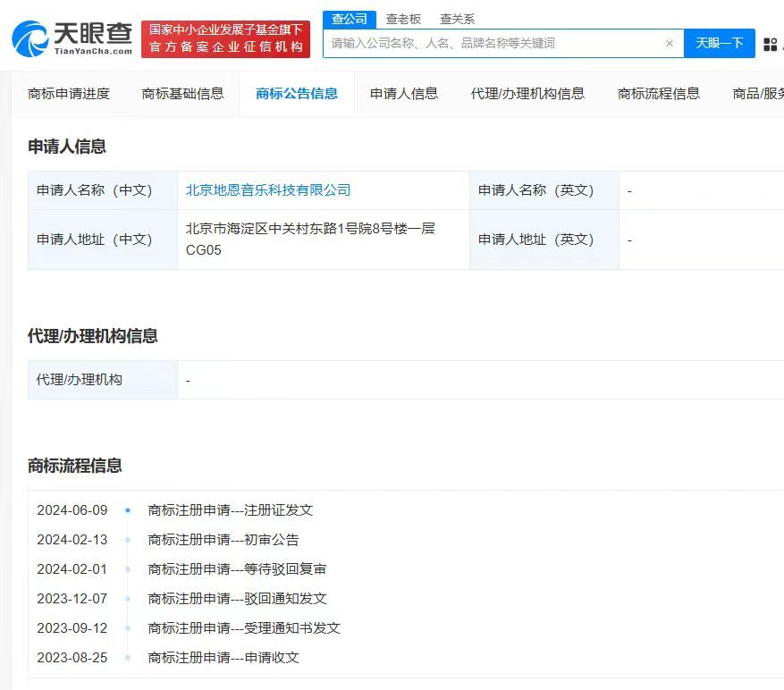Select the 查关系 search tab
The height and width of the screenshot is (690, 784).
click(x=457, y=18)
